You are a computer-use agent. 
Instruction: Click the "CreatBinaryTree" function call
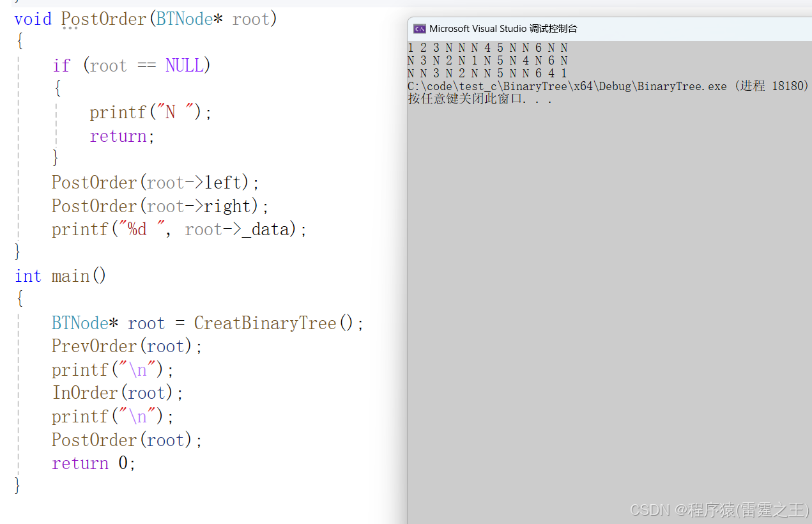click(x=265, y=323)
